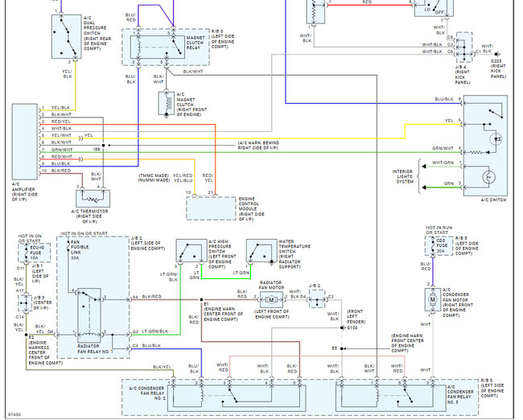Select the A/C thermistor resistor symbol
Image resolution: width=523 pixels, height=420 pixels.
tap(91, 200)
